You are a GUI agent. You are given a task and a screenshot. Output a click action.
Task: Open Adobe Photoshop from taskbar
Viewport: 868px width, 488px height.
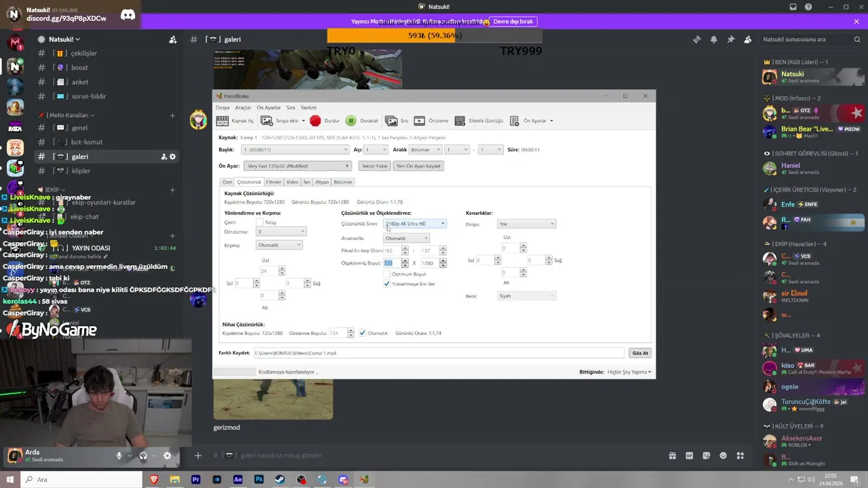pyautogui.click(x=259, y=479)
